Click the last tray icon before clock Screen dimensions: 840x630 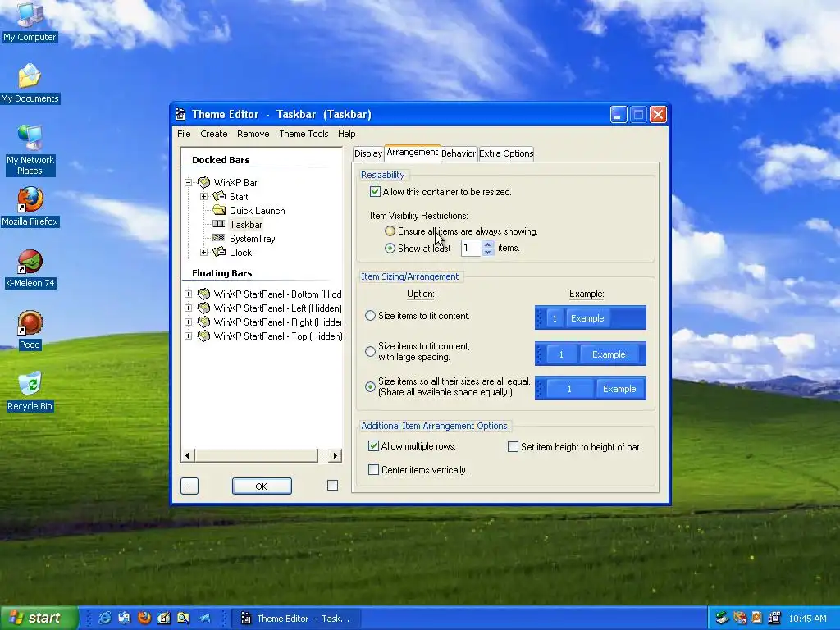tap(774, 618)
